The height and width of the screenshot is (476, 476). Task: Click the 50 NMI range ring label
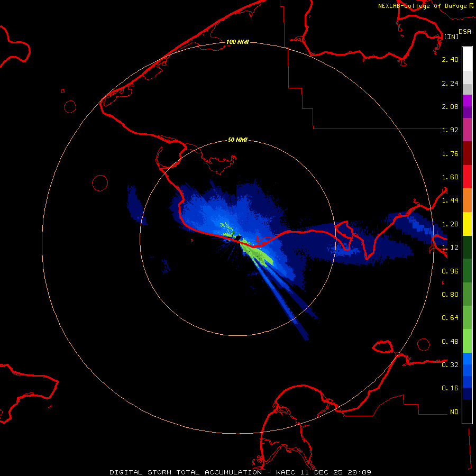[237, 140]
